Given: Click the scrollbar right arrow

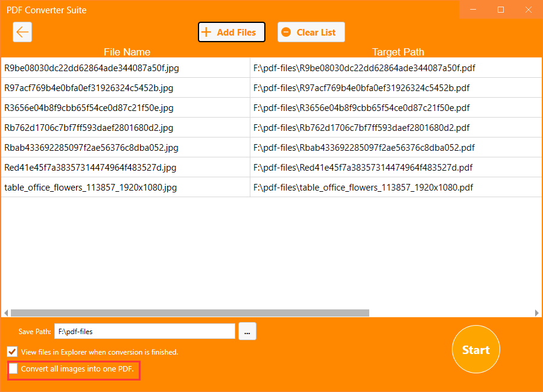Looking at the screenshot, I should coord(536,313).
